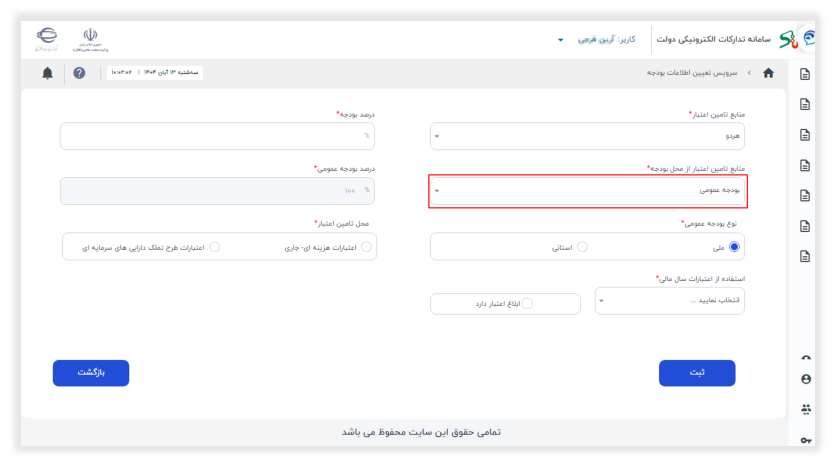Viewport: 835px width, 466px height.
Task: Open the topmost document icon in the sidebar
Action: (x=805, y=74)
